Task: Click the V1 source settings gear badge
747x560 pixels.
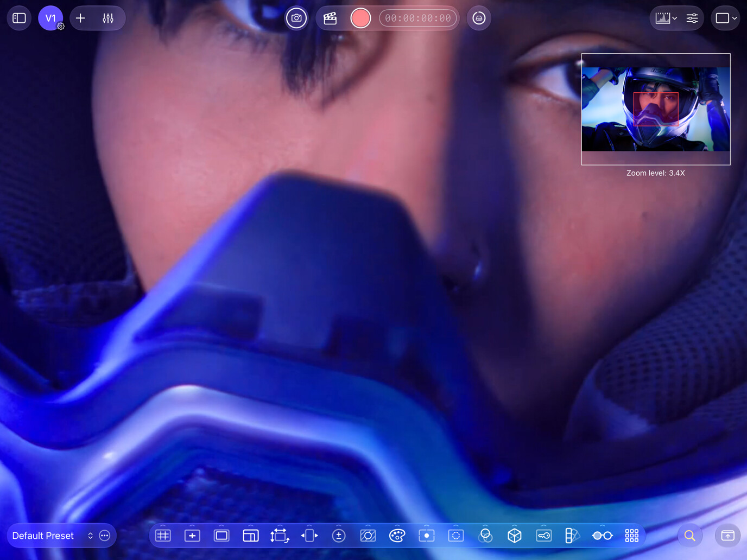Action: (x=61, y=26)
